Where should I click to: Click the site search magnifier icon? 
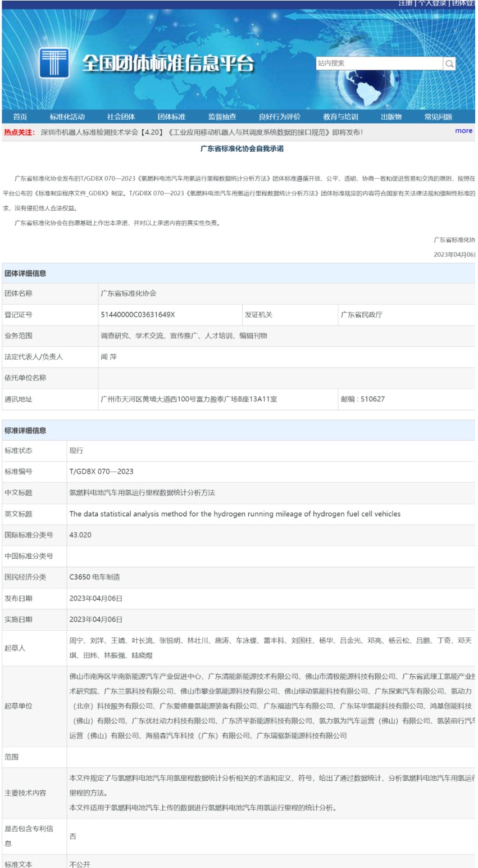pyautogui.click(x=449, y=64)
